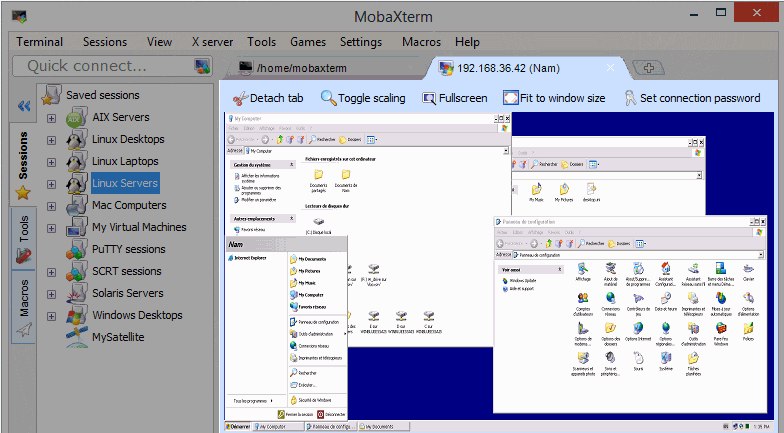Select the MySatellite session icon
The image size is (784, 433).
click(76, 338)
